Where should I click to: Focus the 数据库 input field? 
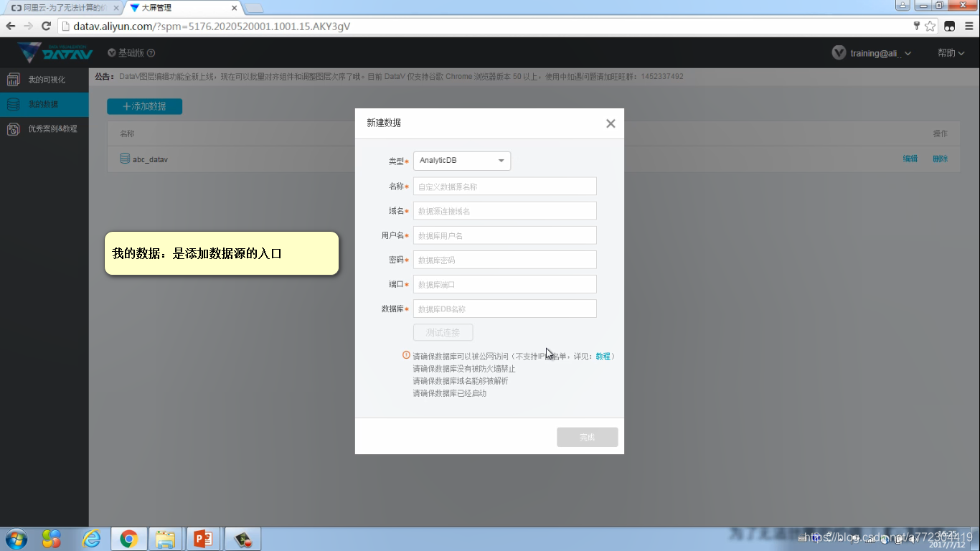(504, 309)
